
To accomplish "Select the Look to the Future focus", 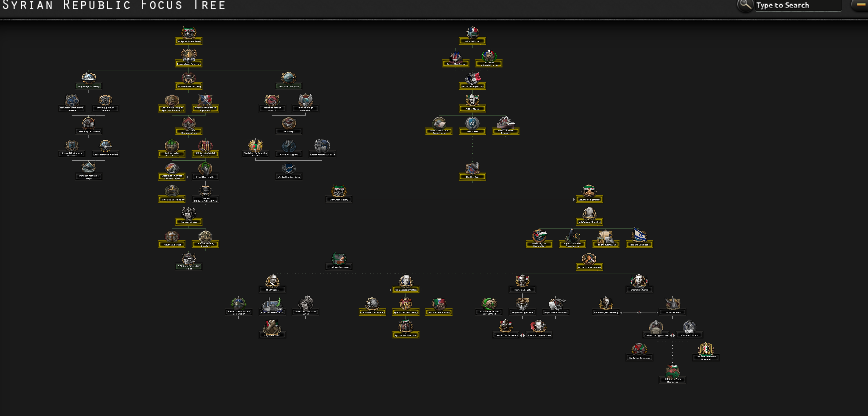I will point(339,261).
